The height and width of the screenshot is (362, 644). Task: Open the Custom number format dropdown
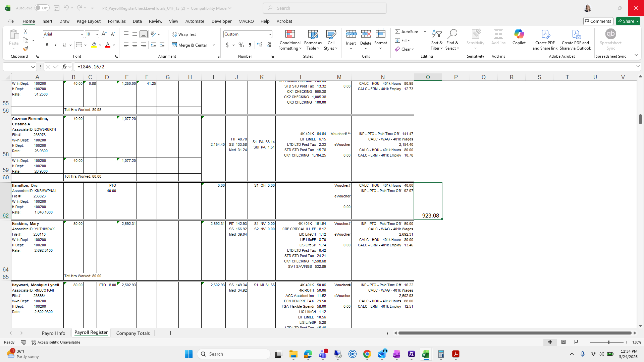click(270, 34)
